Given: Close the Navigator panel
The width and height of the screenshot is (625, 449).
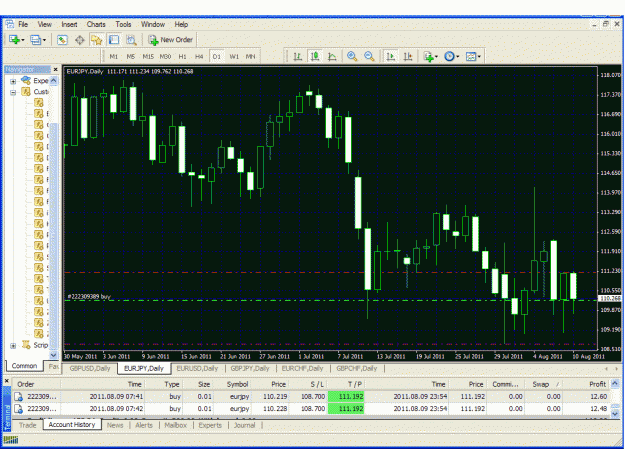Looking at the screenshot, I should 55,69.
